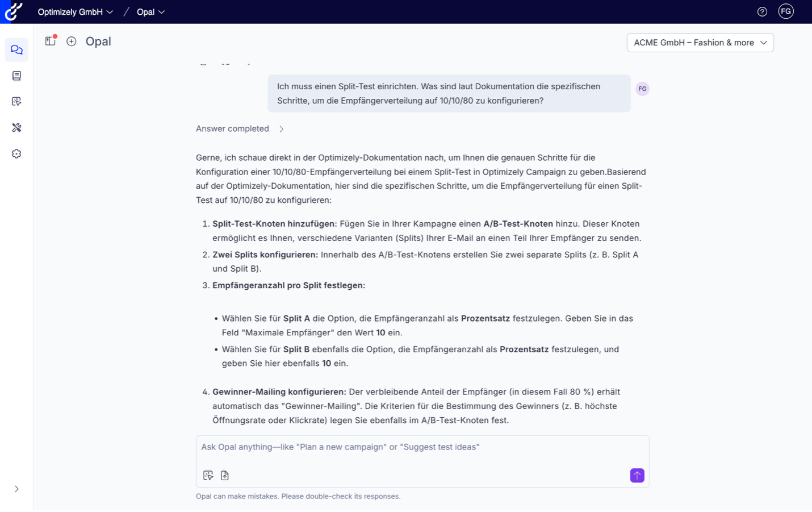Open the document list sidebar icon

[x=16, y=76]
